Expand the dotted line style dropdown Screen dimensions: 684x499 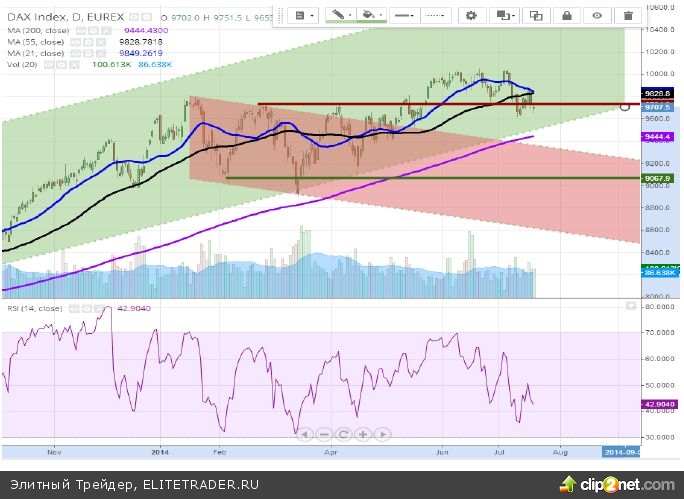[435, 16]
